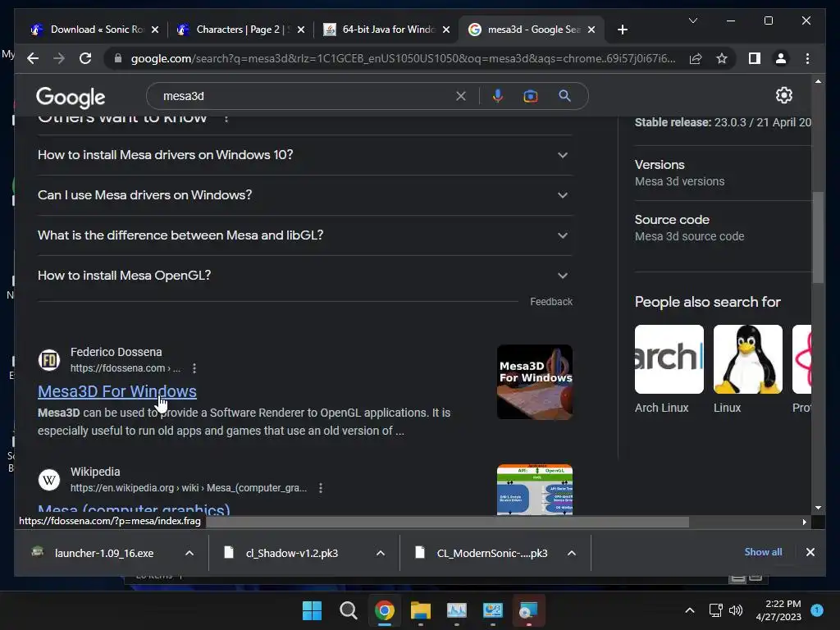Close the 64-bit Java tab
This screenshot has width=840, height=630.
pyautogui.click(x=446, y=30)
